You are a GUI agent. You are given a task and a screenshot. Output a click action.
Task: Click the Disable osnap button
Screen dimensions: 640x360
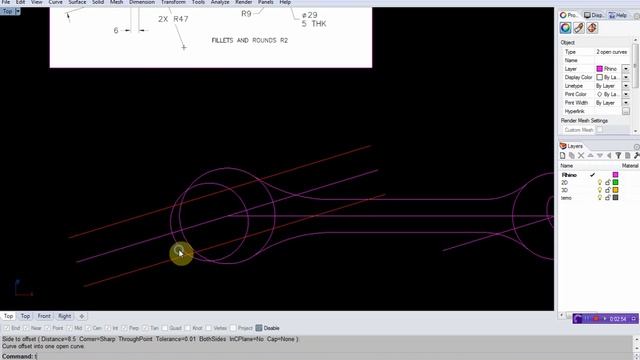click(x=267, y=328)
